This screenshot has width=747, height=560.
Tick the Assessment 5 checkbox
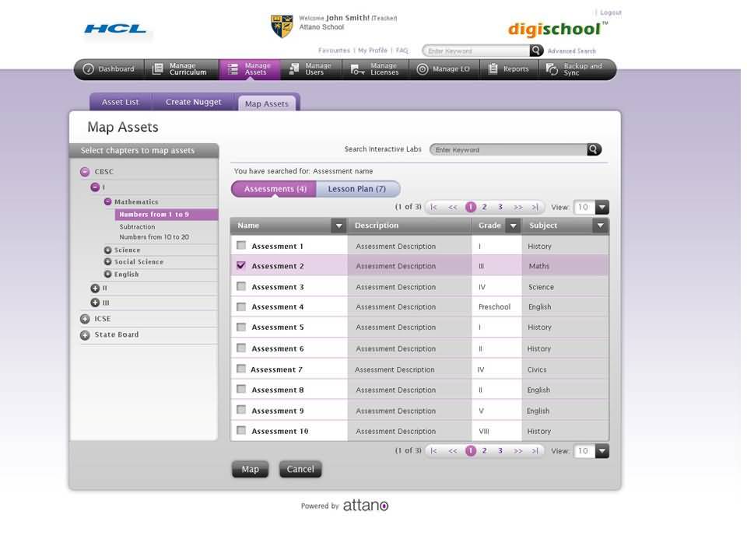(241, 327)
